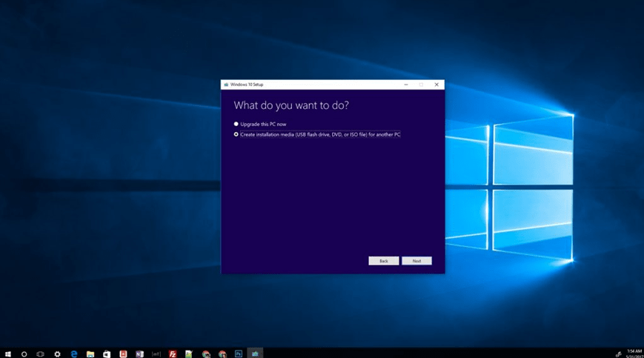Click the Next button in setup
Screen dimensions: 644x358
coord(416,261)
